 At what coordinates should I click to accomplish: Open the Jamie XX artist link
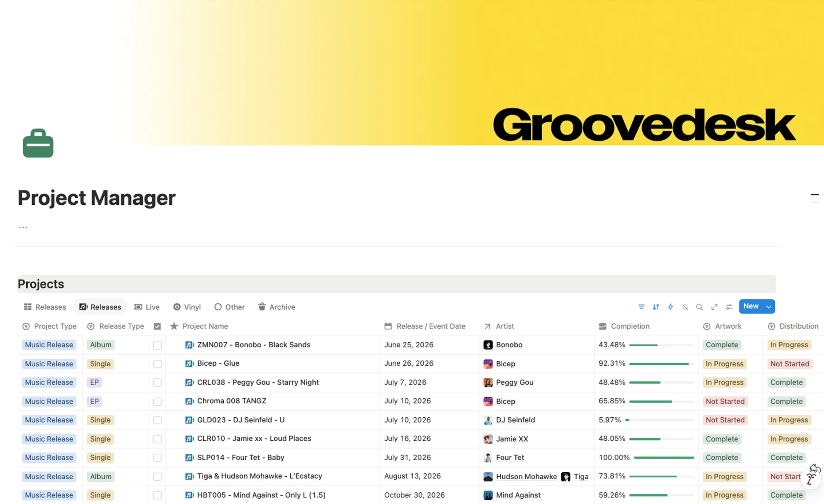click(512, 439)
